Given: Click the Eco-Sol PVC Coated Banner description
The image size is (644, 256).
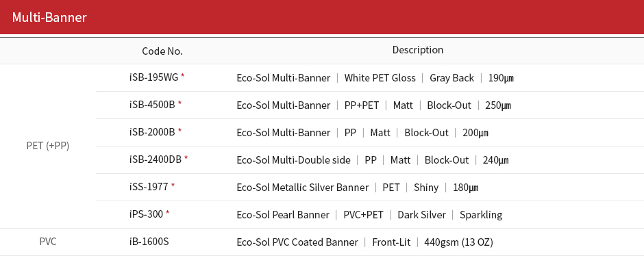Looking at the screenshot, I should click(297, 242).
